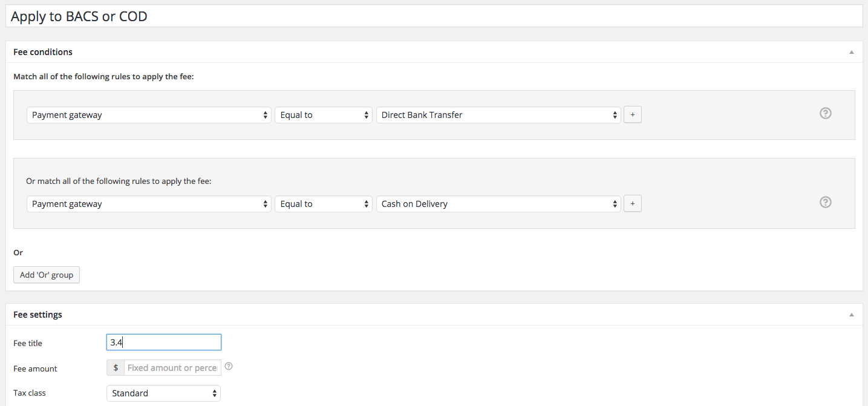This screenshot has width=868, height=406.
Task: Open the Direct Bank Transfer value dropdown
Action: 498,115
